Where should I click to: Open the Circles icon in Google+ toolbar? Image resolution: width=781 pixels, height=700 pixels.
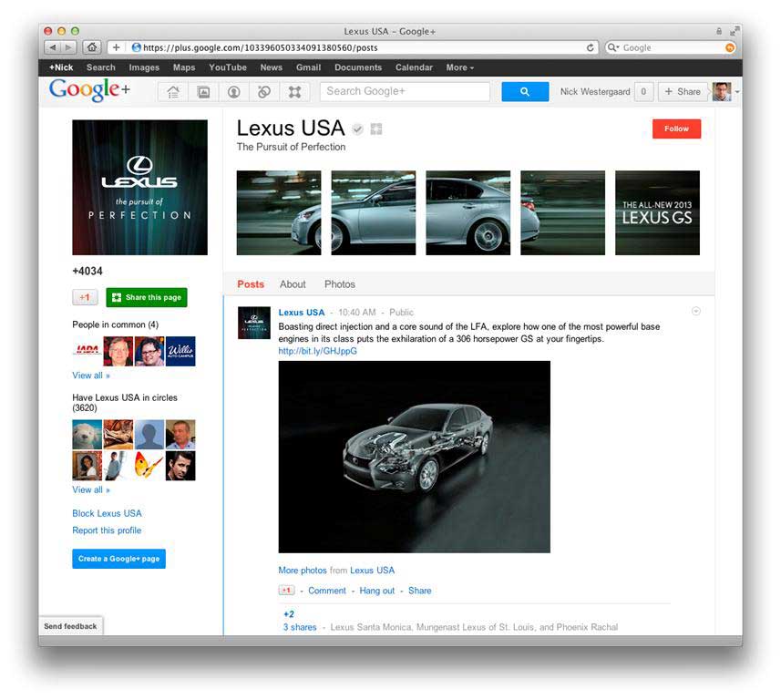(x=264, y=92)
